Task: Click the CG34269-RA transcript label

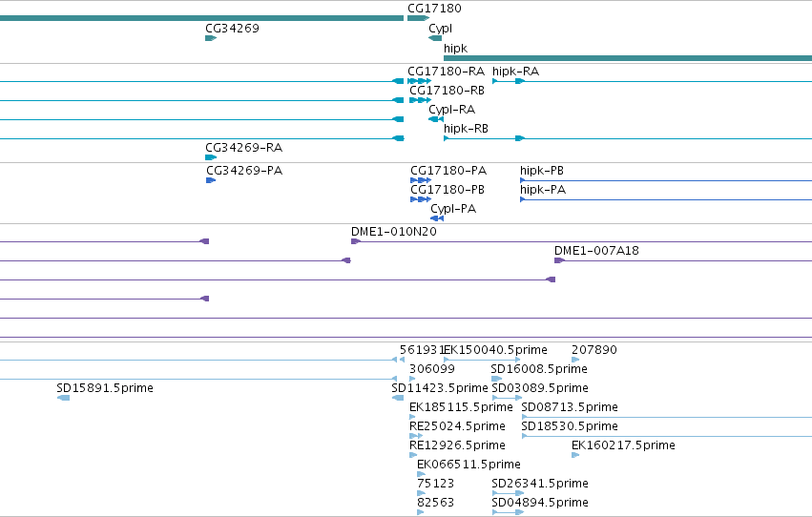Action: [x=243, y=148]
